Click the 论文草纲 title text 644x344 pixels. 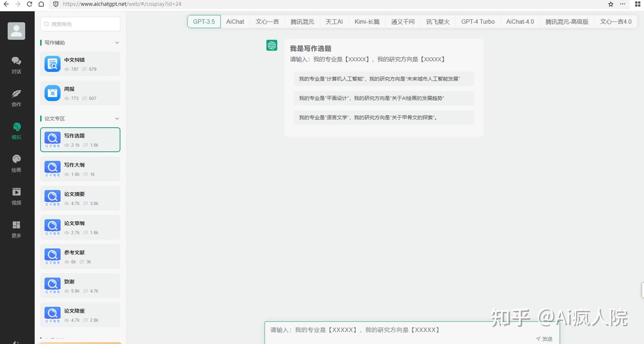tap(74, 223)
